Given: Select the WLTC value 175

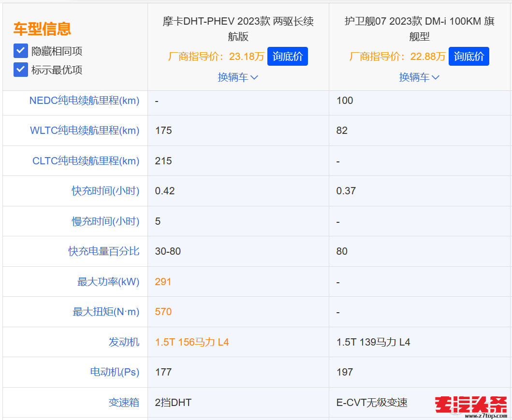Looking at the screenshot, I should 163,130.
